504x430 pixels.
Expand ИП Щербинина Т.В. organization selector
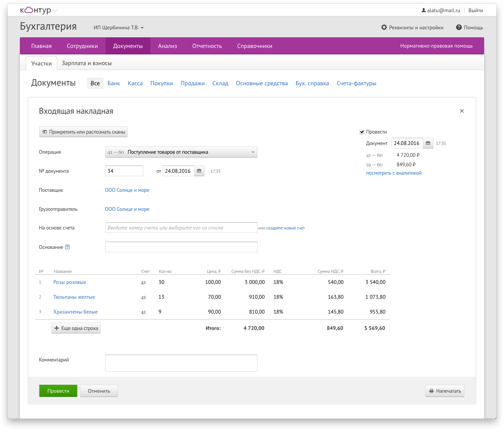(119, 27)
